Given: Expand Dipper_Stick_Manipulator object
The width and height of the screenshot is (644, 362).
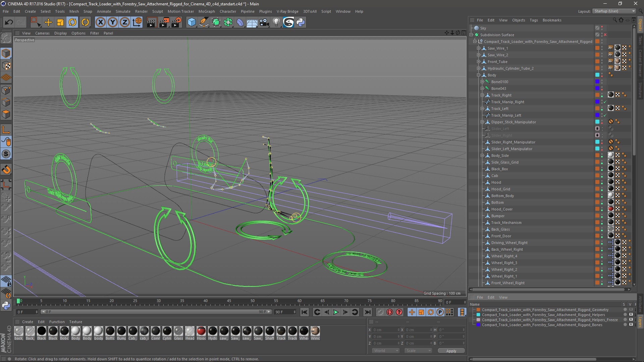Looking at the screenshot, I should pos(482,122).
